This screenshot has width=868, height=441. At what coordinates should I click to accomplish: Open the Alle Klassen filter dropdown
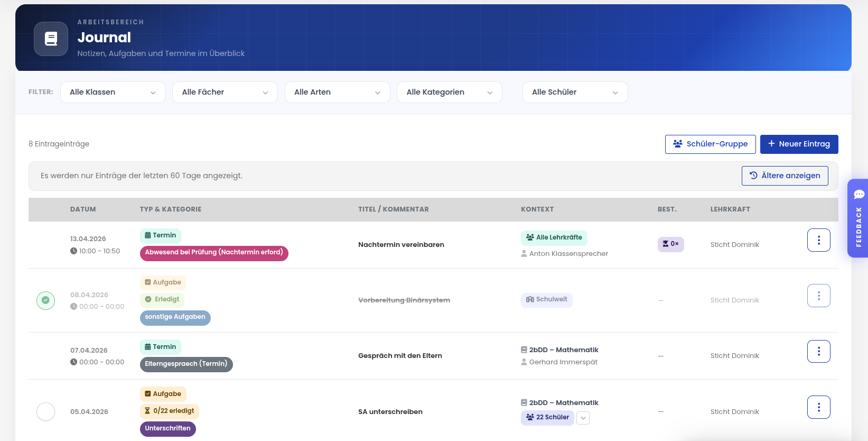(113, 92)
